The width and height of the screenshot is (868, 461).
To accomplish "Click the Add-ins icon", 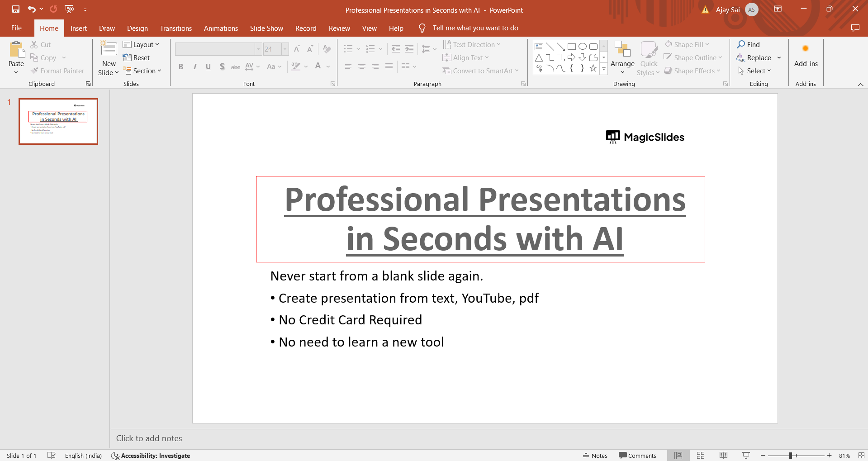I will [806, 49].
